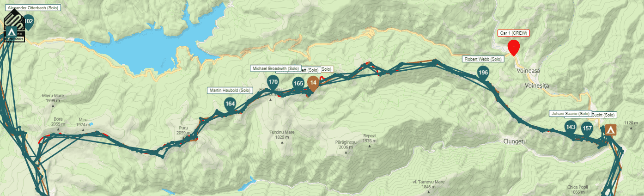
Task: Click the teal tent checkpoint icon
Action: 10,32
